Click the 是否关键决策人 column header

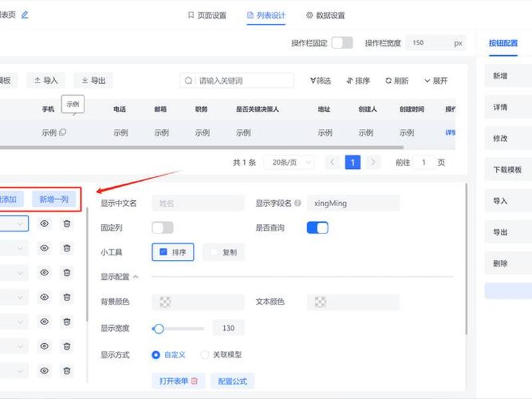coord(257,109)
